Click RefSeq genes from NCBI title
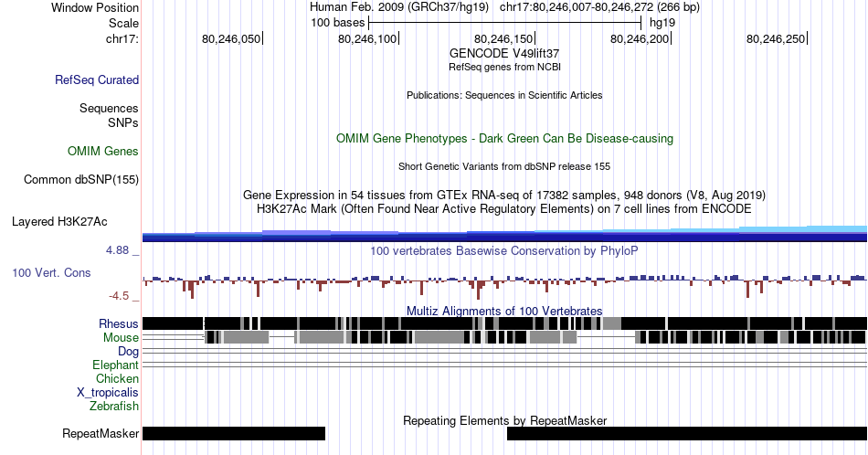The height and width of the screenshot is (455, 868). [x=504, y=67]
